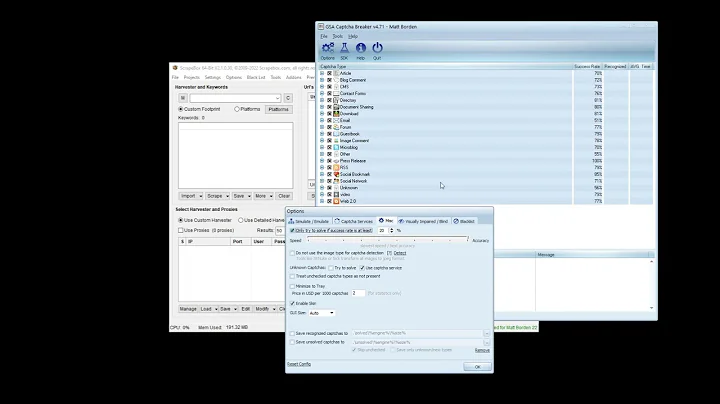Screen dimensions: 720x404
Task: Click the Directory category icon
Action: pyautogui.click(x=336, y=100)
